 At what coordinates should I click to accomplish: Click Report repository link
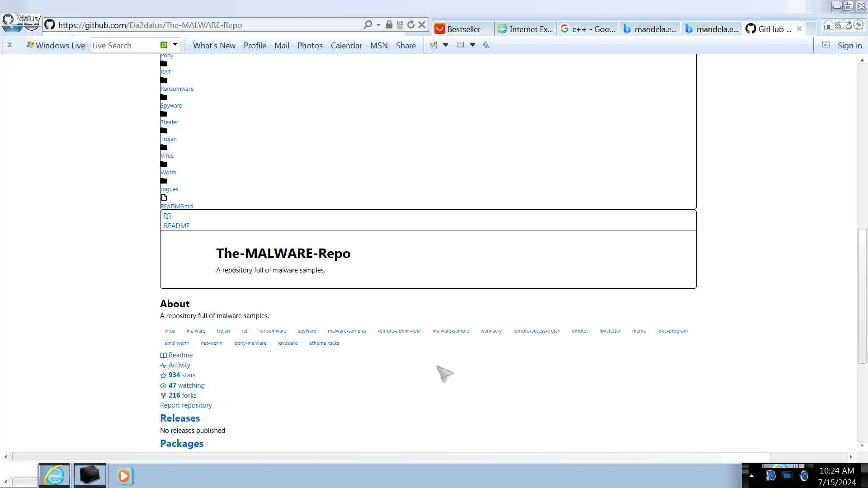tap(186, 405)
